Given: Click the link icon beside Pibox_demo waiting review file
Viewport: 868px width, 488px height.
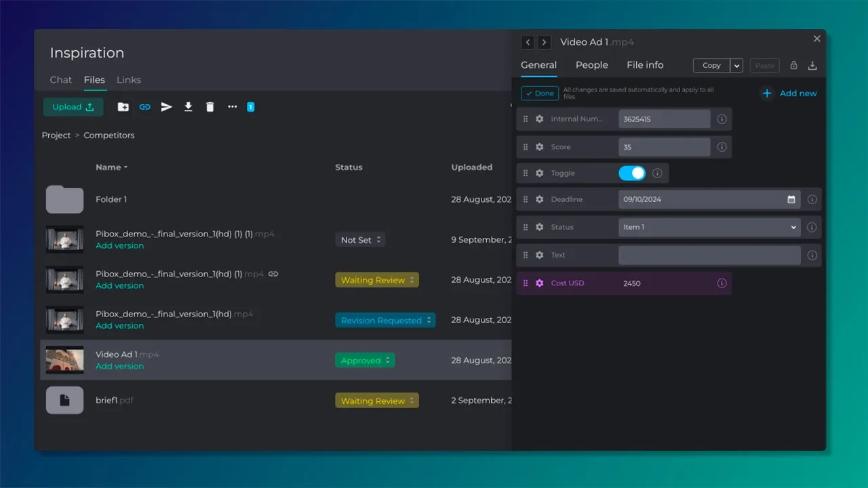Looking at the screenshot, I should pyautogui.click(x=273, y=273).
